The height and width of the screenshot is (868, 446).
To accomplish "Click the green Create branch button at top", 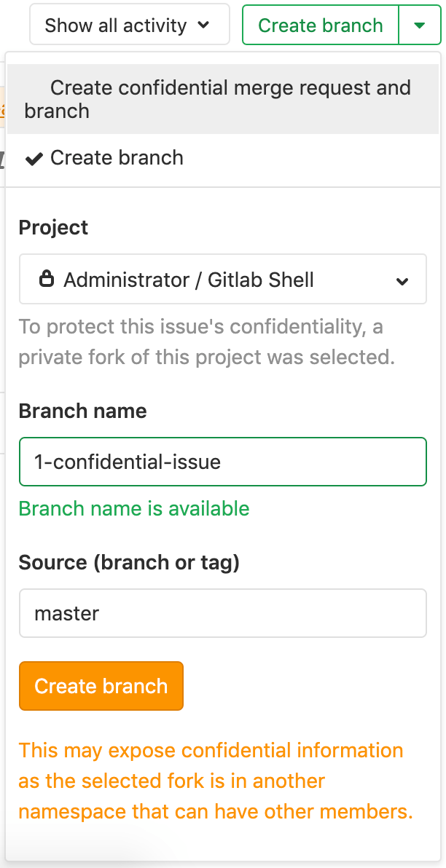I will coord(319,25).
